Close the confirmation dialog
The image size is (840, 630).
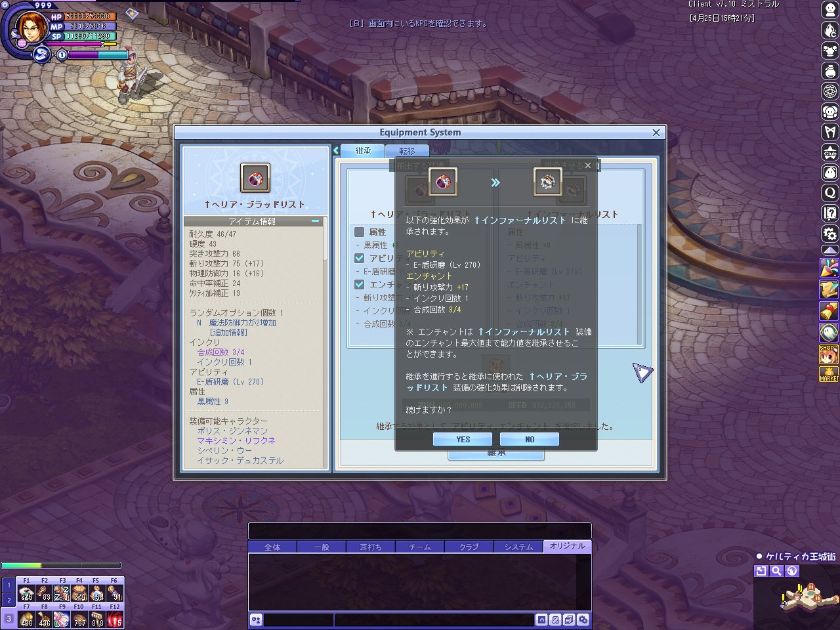588,165
